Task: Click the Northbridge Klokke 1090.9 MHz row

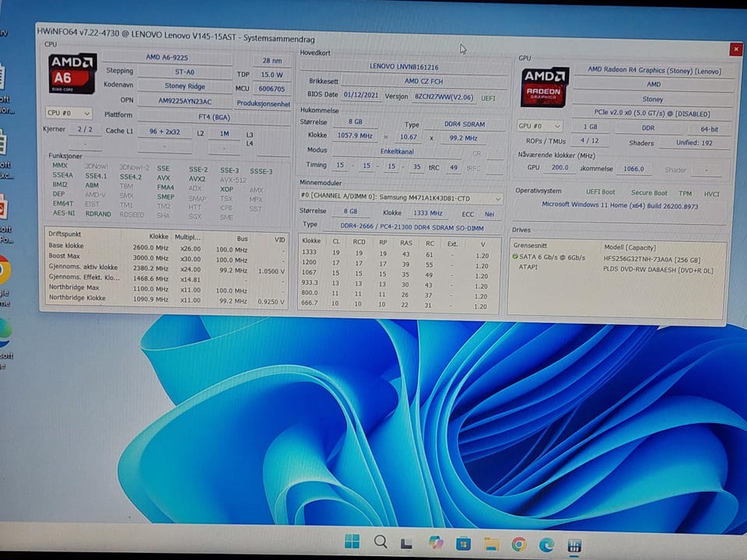Action: pos(167,299)
